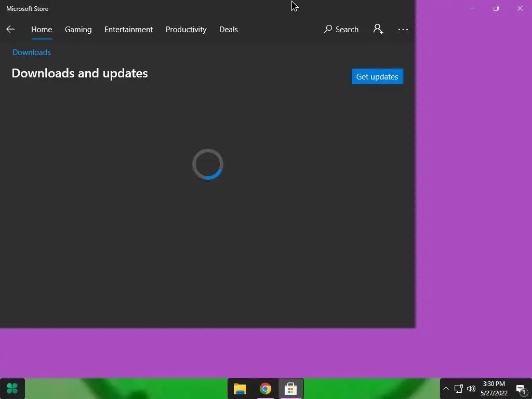This screenshot has height=399, width=532.
Task: Click the sign-in account icon
Action: [378, 29]
